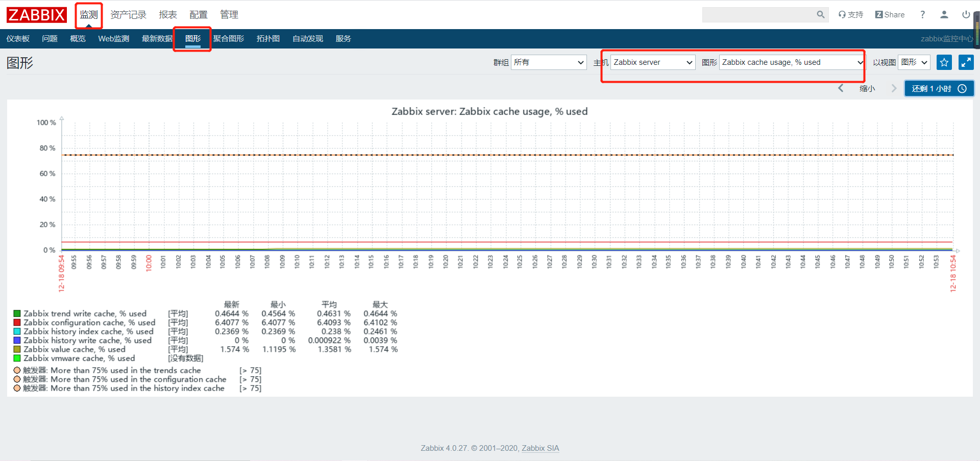Click the trends cache trigger circle icon
Viewport: 980px width, 461px height.
coord(17,370)
